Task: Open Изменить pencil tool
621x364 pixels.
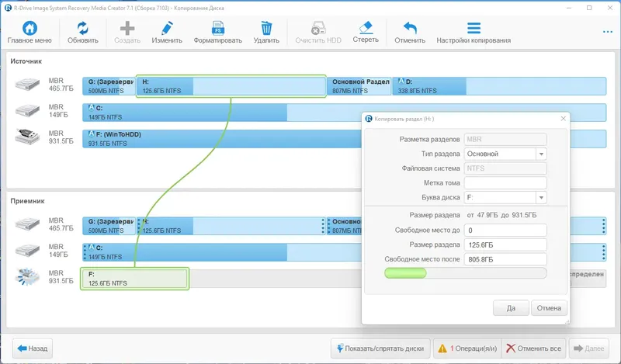Action: click(167, 28)
